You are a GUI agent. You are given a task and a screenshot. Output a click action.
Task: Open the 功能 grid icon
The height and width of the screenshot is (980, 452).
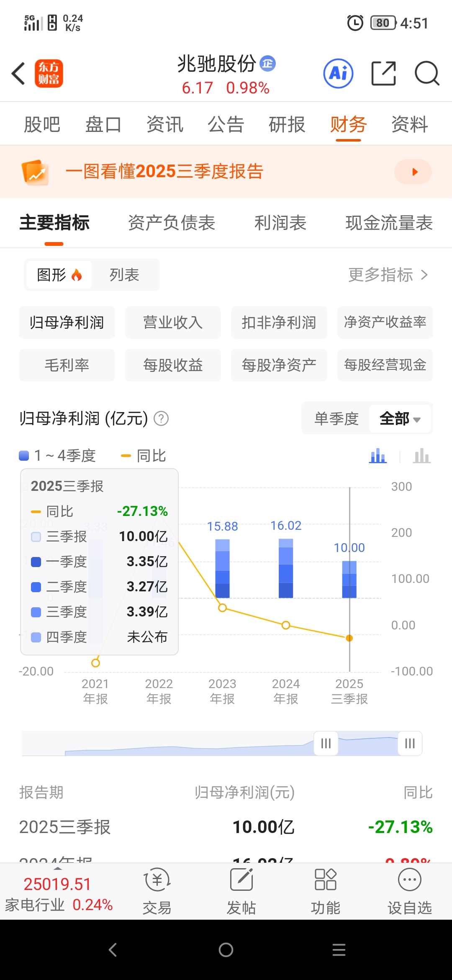325,879
